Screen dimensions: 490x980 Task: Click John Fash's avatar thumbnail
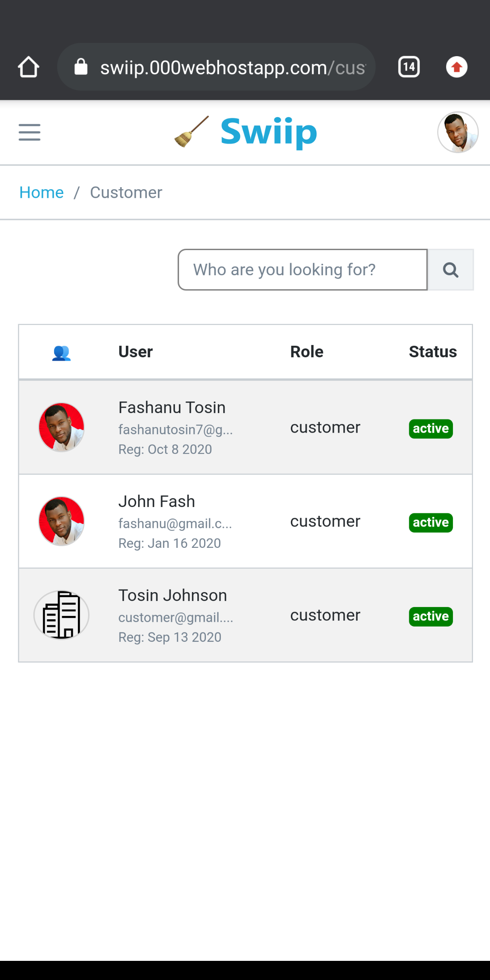(61, 521)
